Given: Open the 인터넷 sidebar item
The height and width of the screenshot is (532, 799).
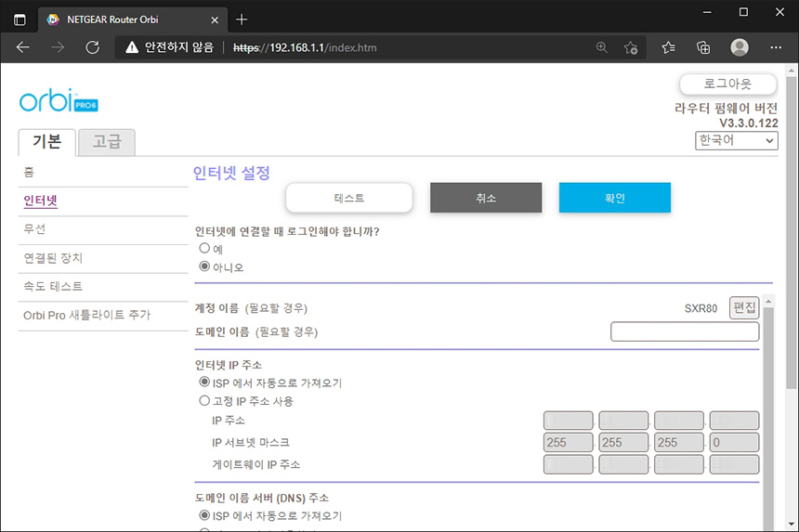Looking at the screenshot, I should pyautogui.click(x=41, y=201).
